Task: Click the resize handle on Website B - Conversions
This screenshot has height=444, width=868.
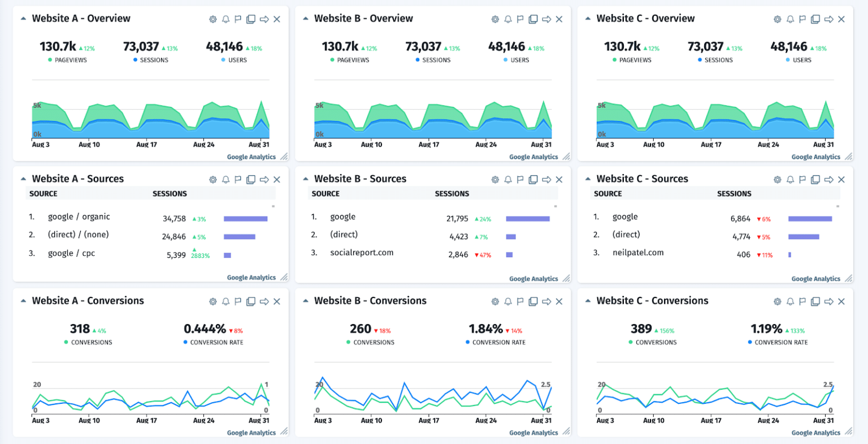Action: tap(567, 433)
